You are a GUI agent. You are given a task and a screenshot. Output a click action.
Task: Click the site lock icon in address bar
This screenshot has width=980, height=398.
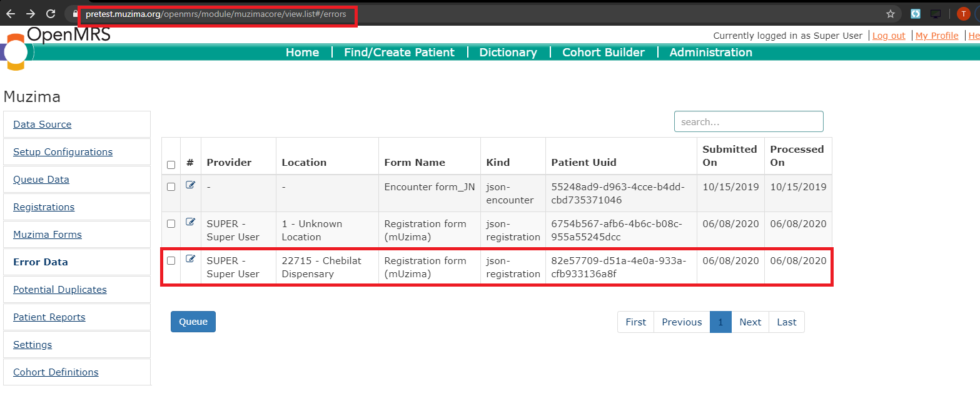coord(76,14)
